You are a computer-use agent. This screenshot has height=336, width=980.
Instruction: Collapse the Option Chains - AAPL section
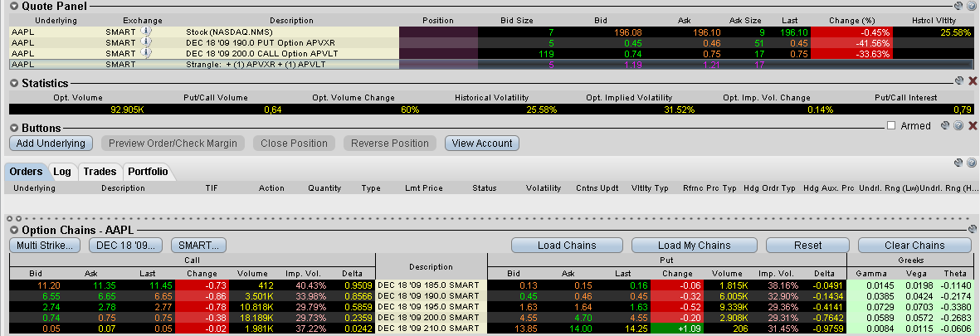[14, 230]
